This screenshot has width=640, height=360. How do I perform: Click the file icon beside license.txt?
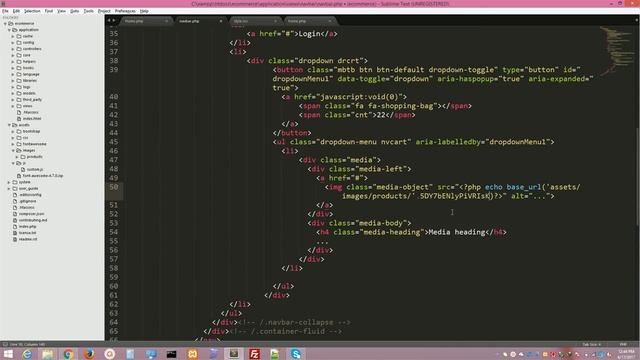click(15, 233)
